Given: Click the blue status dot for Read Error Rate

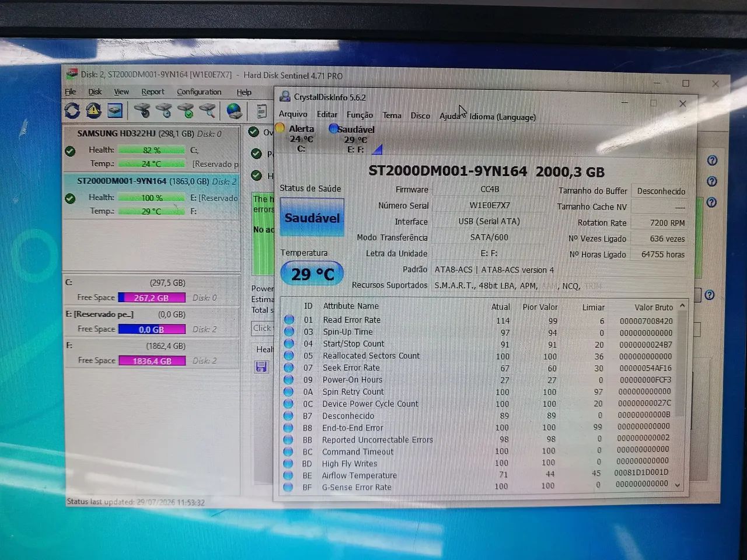Looking at the screenshot, I should (x=289, y=320).
